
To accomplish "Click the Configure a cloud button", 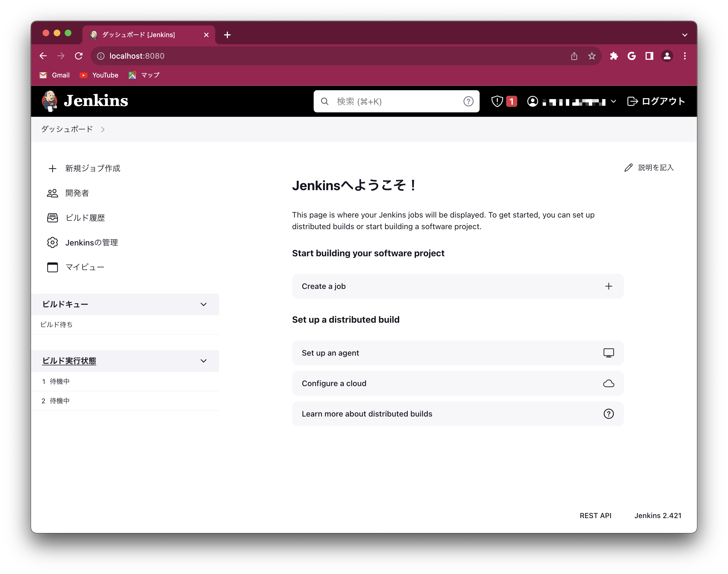I will 458,384.
